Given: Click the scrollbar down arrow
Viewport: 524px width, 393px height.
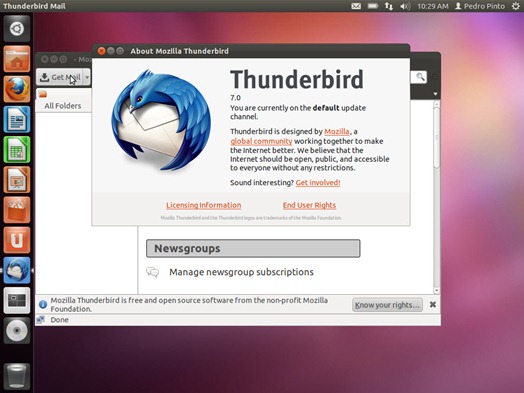Looking at the screenshot, I should point(436,290).
